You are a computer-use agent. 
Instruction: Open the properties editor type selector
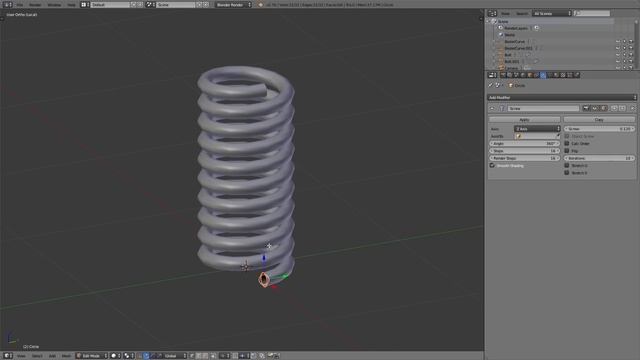click(x=492, y=75)
